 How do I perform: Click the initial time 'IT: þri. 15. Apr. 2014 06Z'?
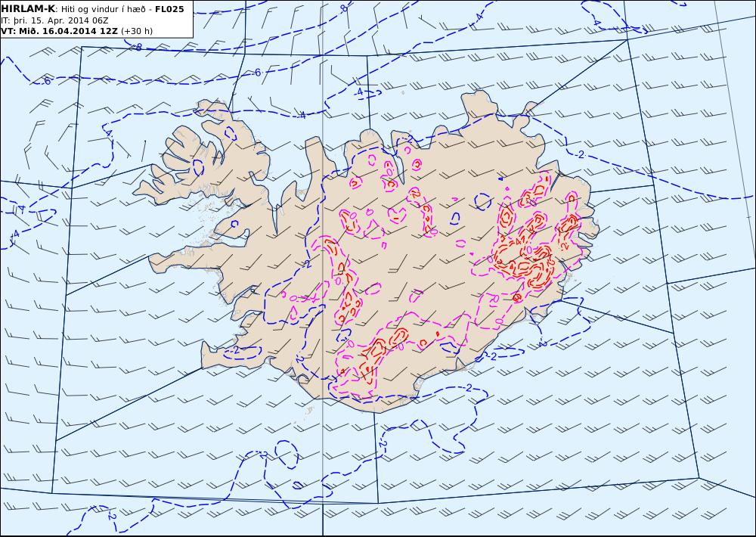[x=54, y=20]
